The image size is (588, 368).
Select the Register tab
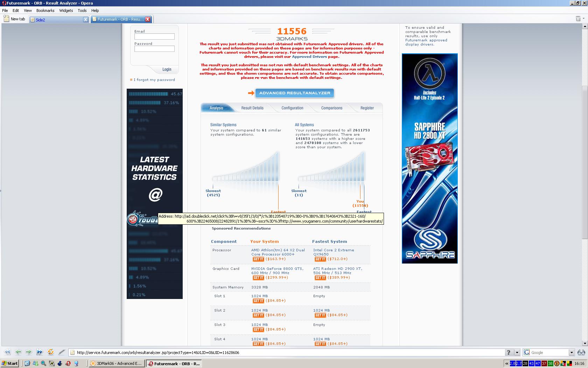point(367,108)
